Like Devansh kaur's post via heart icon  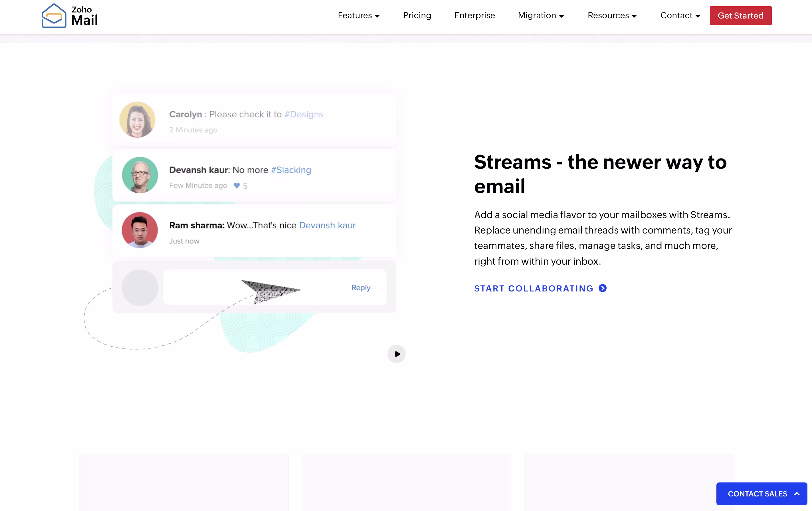click(x=237, y=186)
